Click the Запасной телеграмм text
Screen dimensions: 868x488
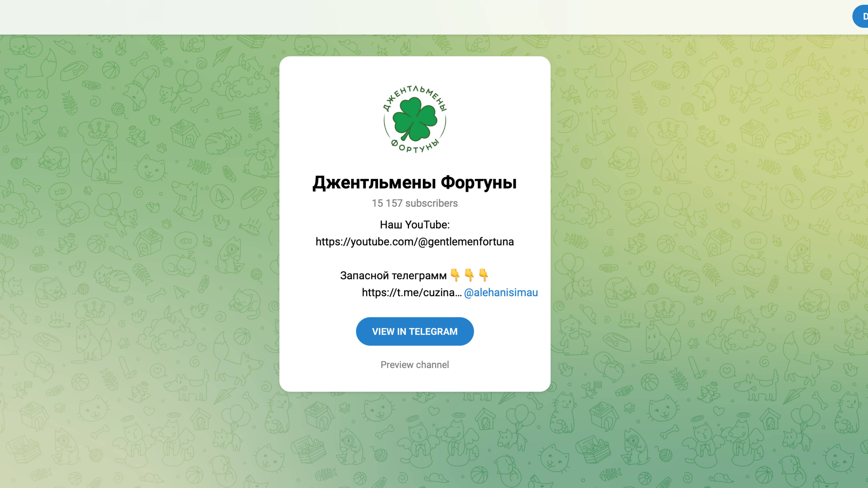point(393,276)
